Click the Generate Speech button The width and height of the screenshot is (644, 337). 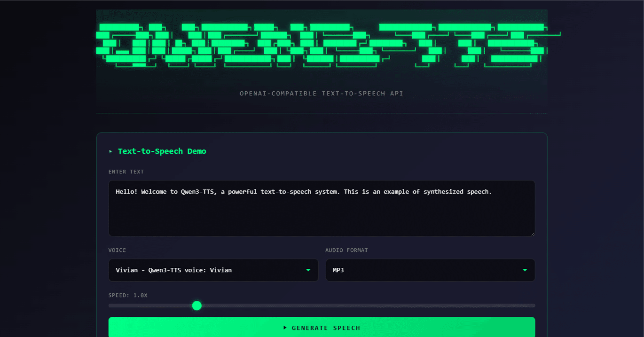(322, 327)
